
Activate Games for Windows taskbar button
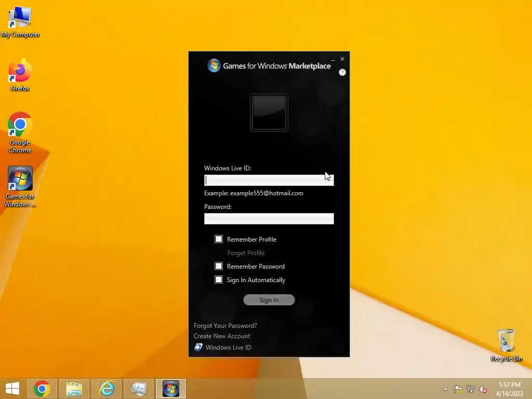[171, 389]
